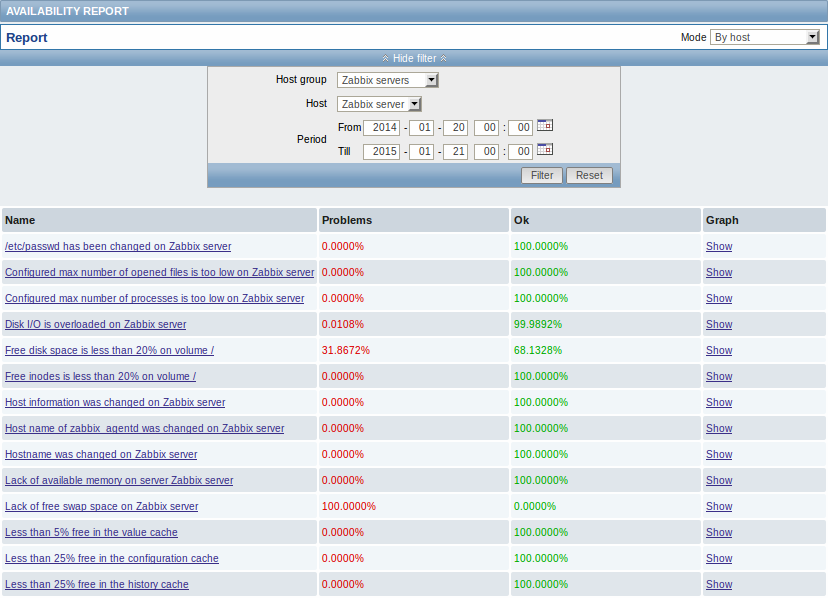The height and width of the screenshot is (598, 828).
Task: Show graph for Hostname was changed row
Action: 719,454
